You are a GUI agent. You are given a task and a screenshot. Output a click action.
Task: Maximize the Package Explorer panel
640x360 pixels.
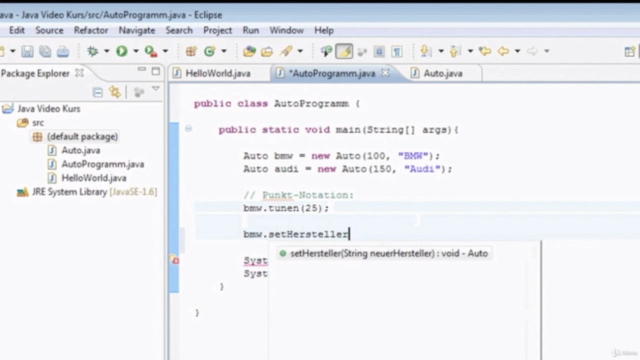point(156,71)
